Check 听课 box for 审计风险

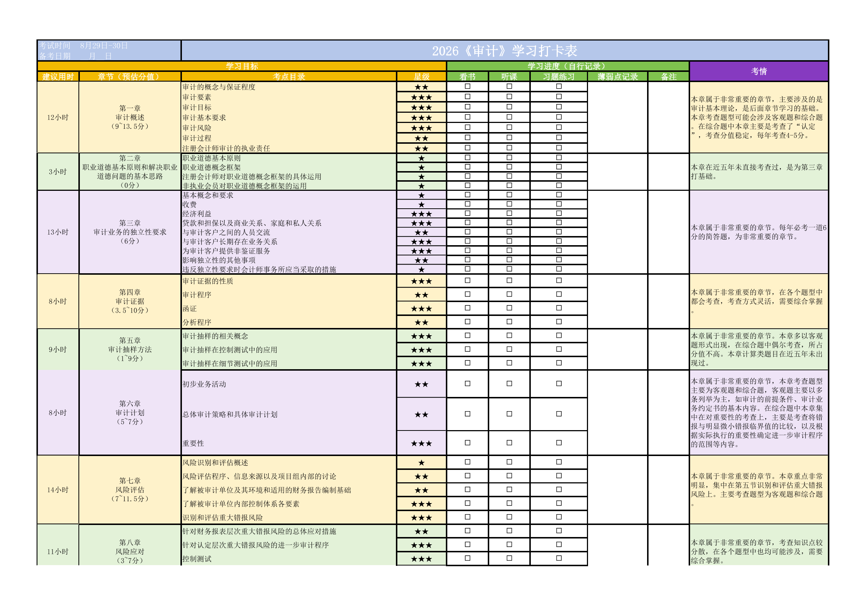pos(509,127)
